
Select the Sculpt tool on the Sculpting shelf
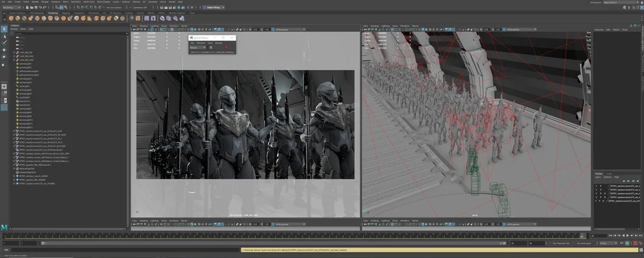point(11,18)
